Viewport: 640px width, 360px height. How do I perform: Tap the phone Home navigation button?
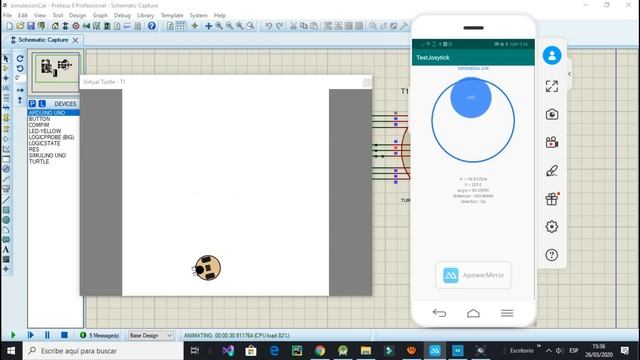[x=473, y=313]
